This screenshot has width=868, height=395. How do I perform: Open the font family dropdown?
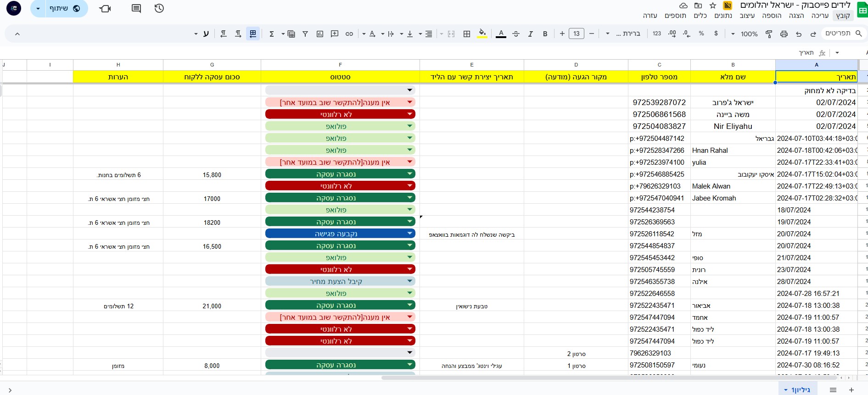click(x=623, y=33)
